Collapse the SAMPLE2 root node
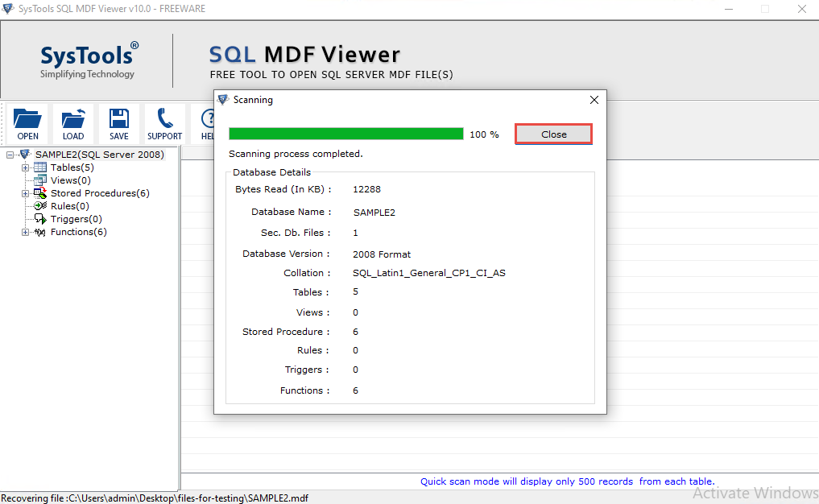The width and height of the screenshot is (819, 504). tap(10, 155)
